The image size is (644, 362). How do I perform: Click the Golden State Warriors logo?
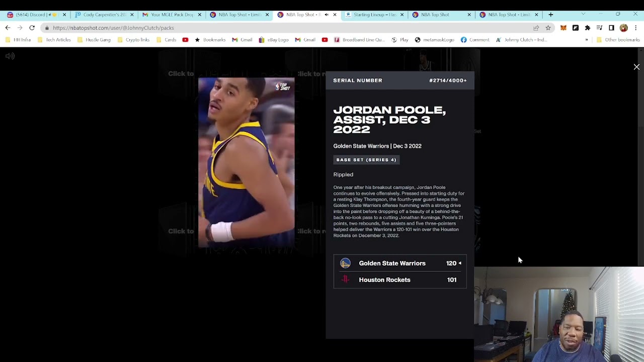coord(345,263)
